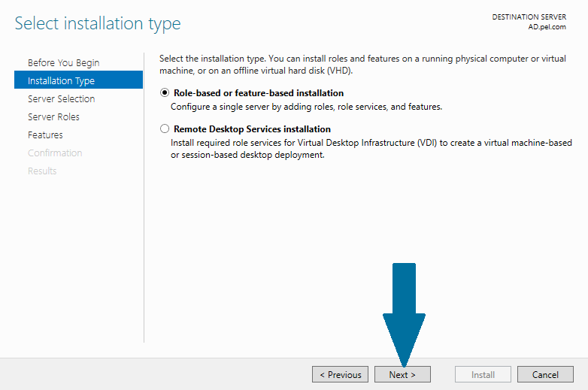Click 'Configure a single server' description text
588x390 pixels.
point(306,107)
